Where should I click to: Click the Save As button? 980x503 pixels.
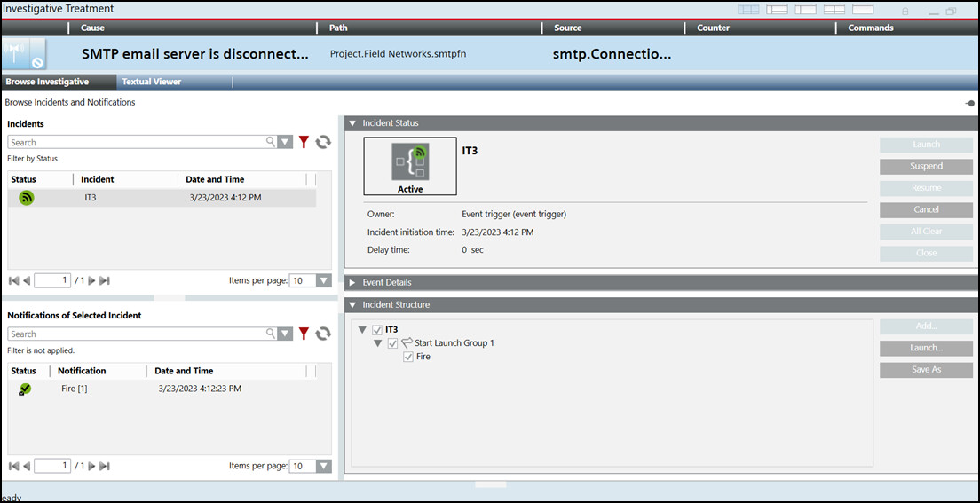click(x=926, y=370)
